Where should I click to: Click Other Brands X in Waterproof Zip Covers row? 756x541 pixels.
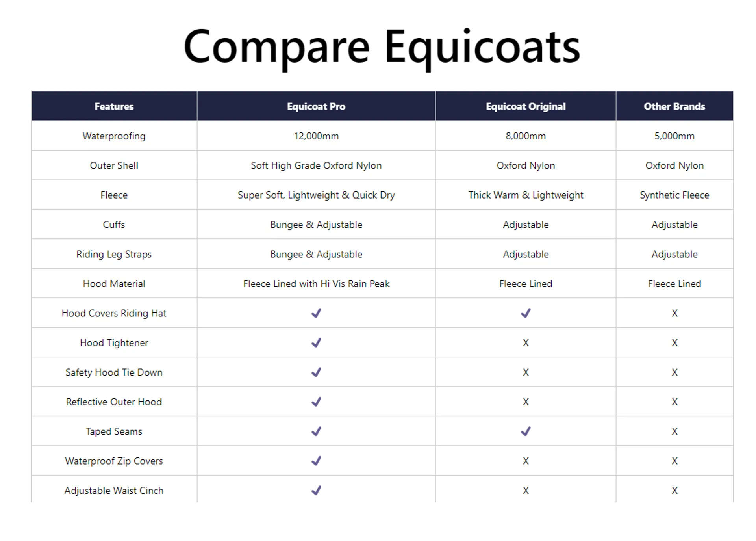point(674,461)
